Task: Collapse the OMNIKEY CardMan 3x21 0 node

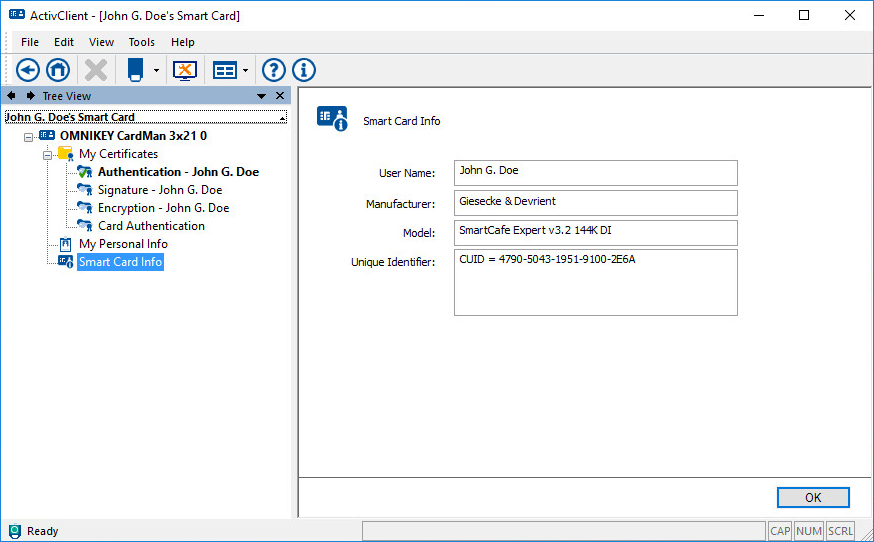Action: [x=29, y=136]
